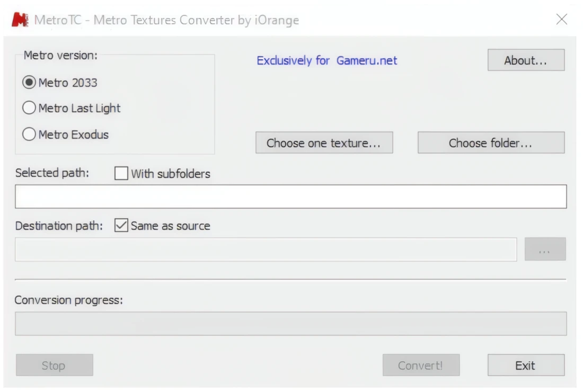Click the Choose one texture button
Screen dimensions: 583x392
click(324, 142)
